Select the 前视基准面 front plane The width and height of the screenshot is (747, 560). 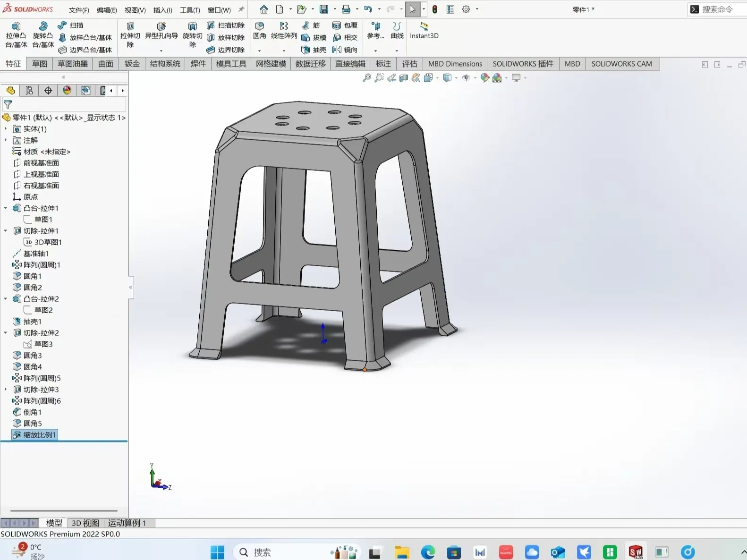click(x=36, y=163)
